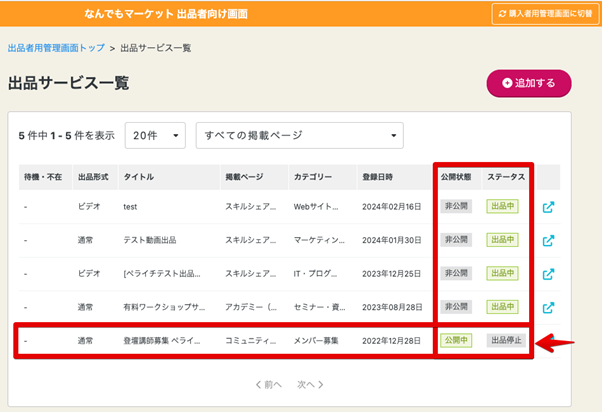
Task: Go to 出品者用管理画面トップ breadcrumb
Action: (x=54, y=48)
